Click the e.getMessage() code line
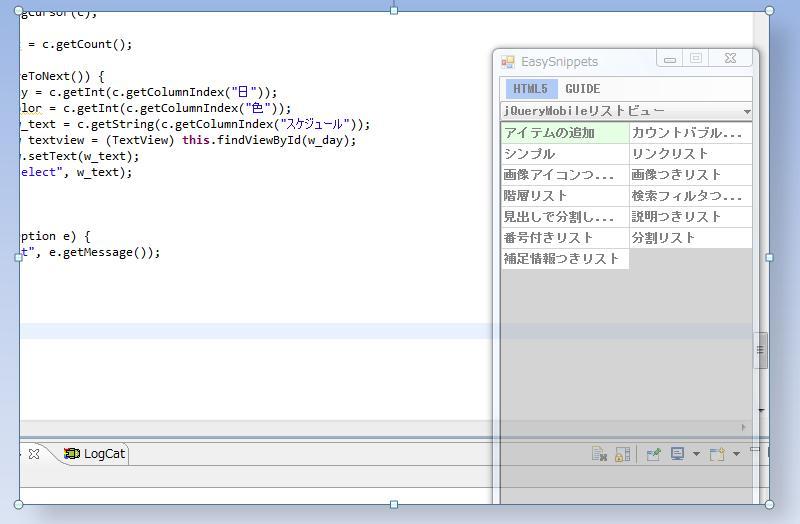The image size is (800, 524). pos(90,252)
